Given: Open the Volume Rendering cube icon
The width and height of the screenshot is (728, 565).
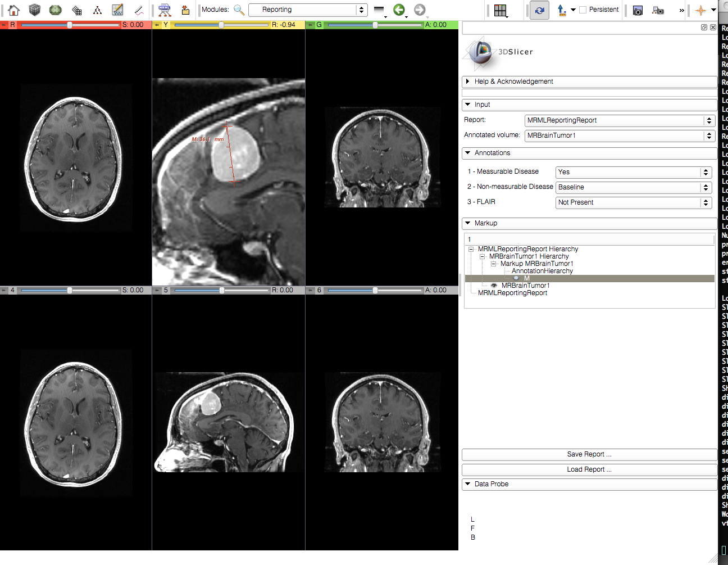Looking at the screenshot, I should [35, 10].
